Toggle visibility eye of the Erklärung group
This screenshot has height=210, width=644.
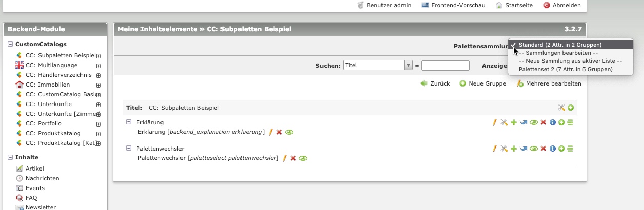coord(534,122)
